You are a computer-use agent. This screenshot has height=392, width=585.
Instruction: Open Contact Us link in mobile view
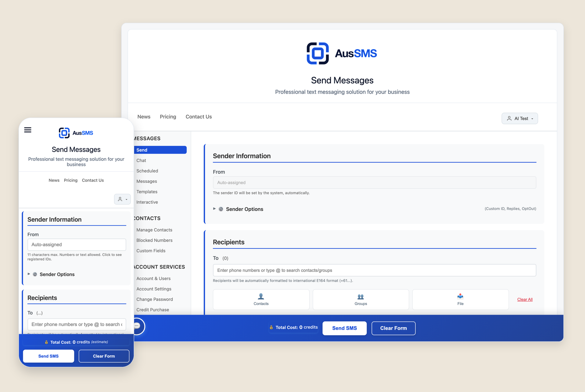point(93,180)
